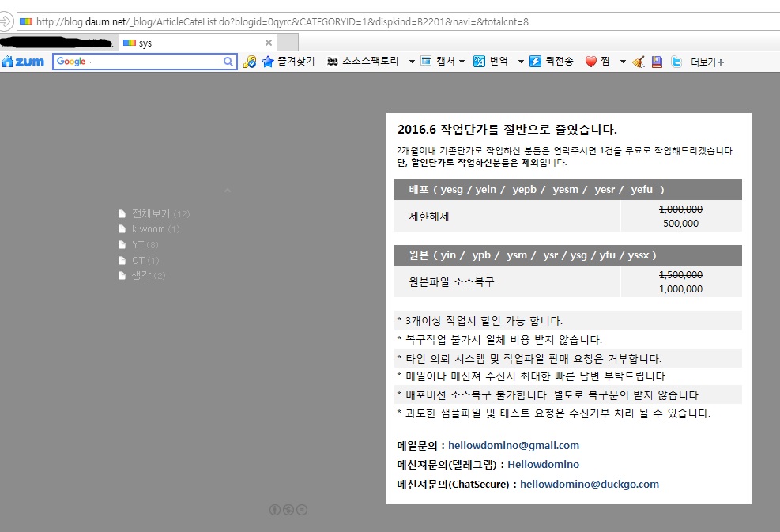Click the Twitter bird icon in toolbar
Image resolution: width=780 pixels, height=532 pixels.
point(676,62)
